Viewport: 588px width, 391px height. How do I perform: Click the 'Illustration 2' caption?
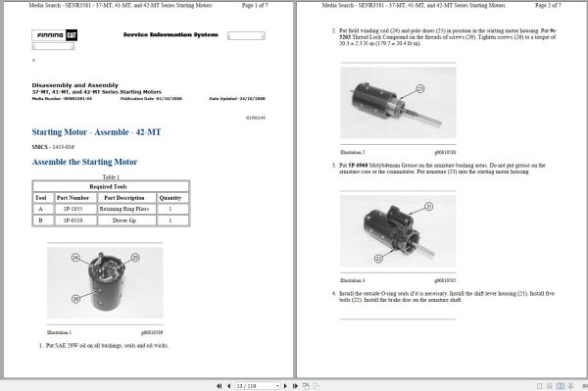(353, 153)
